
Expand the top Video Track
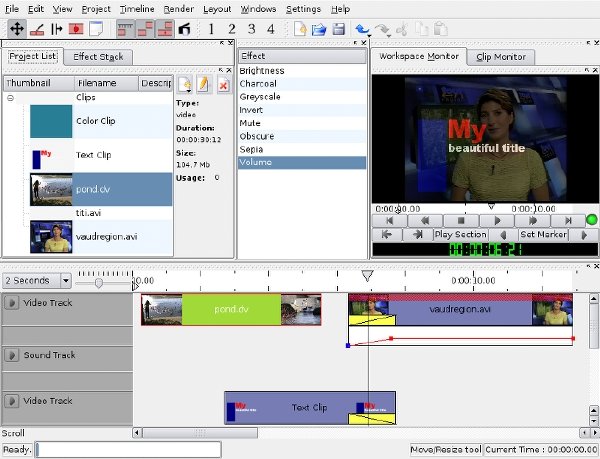coord(12,303)
